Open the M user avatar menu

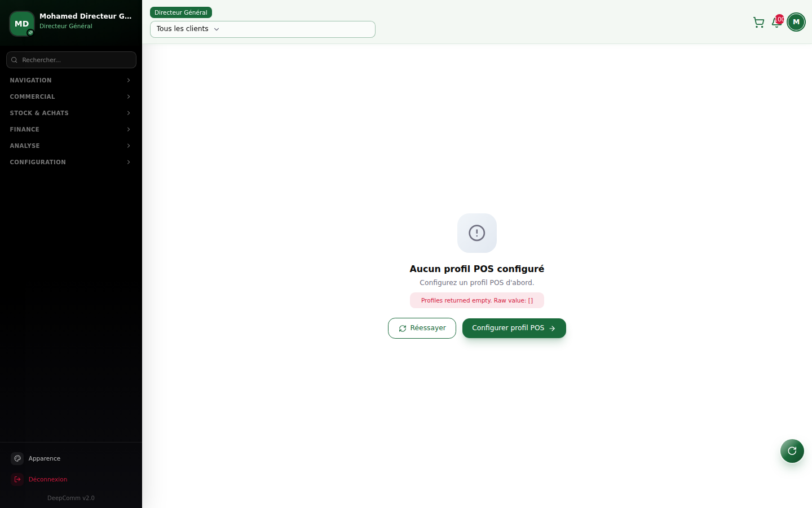tap(796, 22)
